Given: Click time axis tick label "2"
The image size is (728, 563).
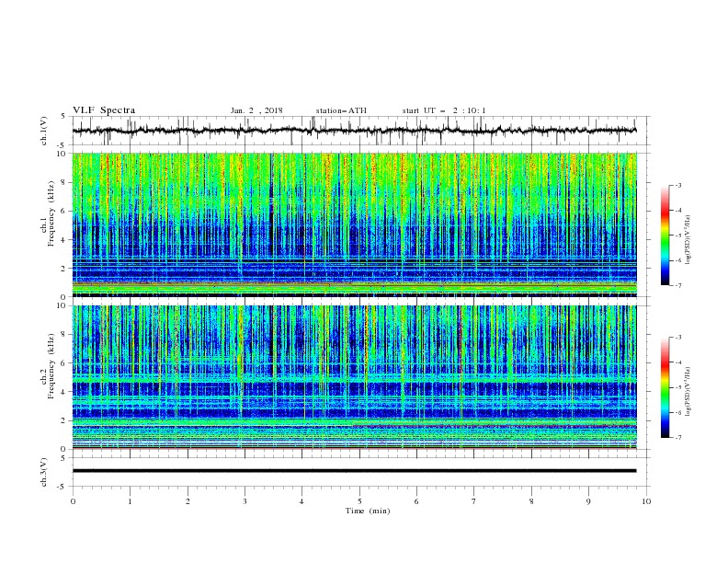Looking at the screenshot, I should pyautogui.click(x=188, y=501).
